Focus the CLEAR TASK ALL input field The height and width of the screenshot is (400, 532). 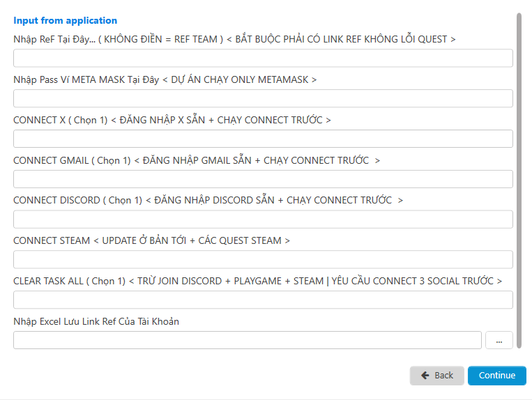pyautogui.click(x=263, y=300)
